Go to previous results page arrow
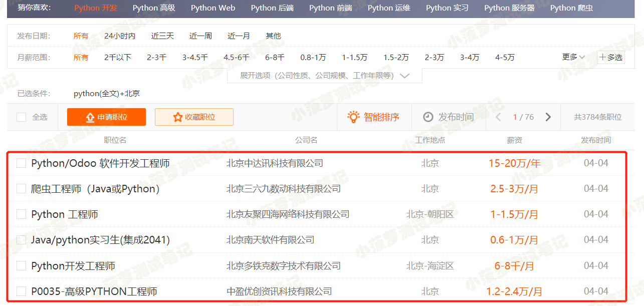Image resolution: width=644 pixels, height=306 pixels. click(498, 117)
